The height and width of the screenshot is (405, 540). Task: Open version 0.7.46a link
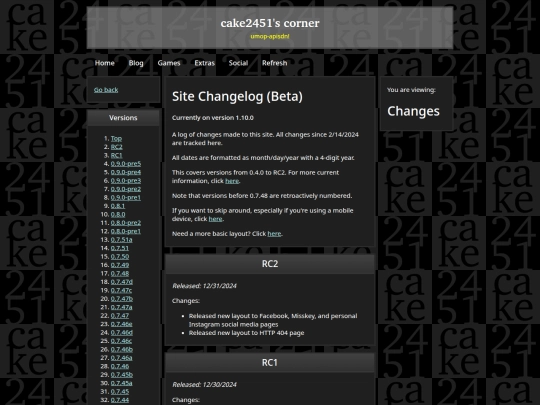122,358
